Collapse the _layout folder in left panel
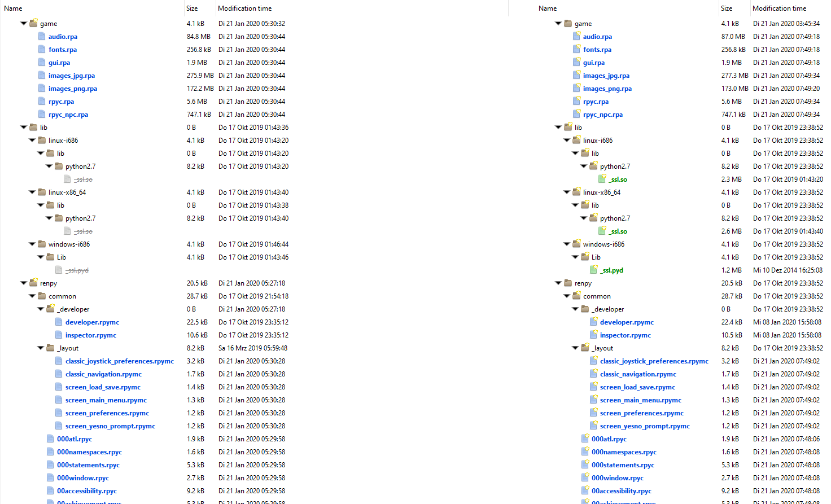Viewport: 831px width, 504px height. (40, 348)
